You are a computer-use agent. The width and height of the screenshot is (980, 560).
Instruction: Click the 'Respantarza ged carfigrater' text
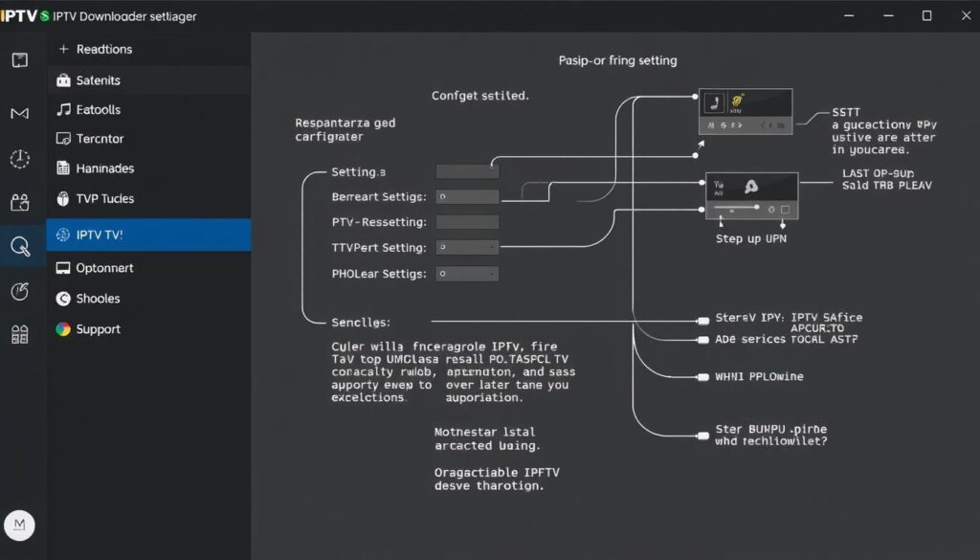(345, 129)
